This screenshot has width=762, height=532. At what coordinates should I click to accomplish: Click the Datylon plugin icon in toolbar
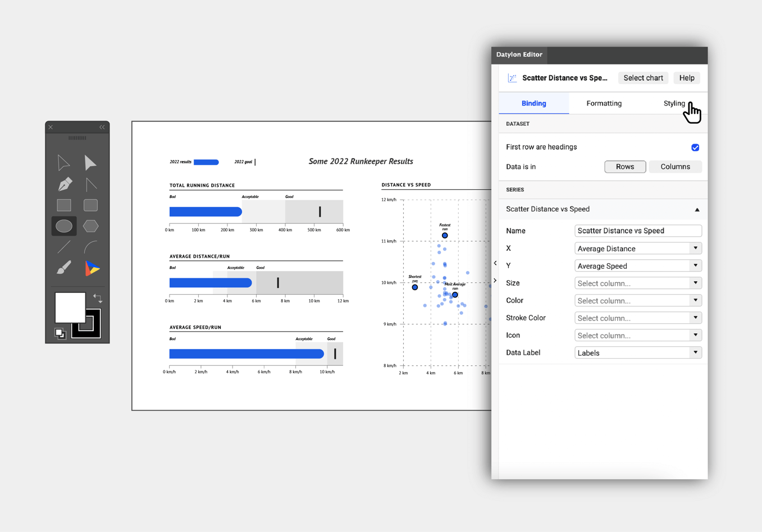click(x=90, y=268)
